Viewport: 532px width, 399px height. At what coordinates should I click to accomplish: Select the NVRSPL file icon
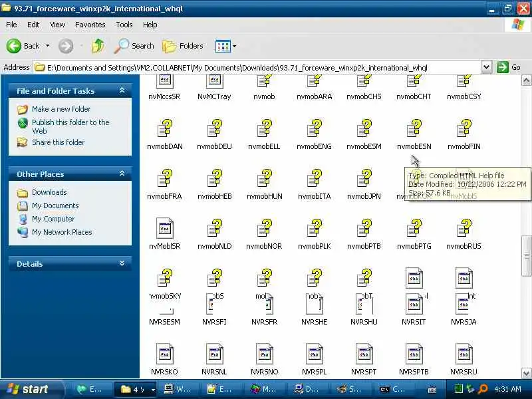click(314, 354)
